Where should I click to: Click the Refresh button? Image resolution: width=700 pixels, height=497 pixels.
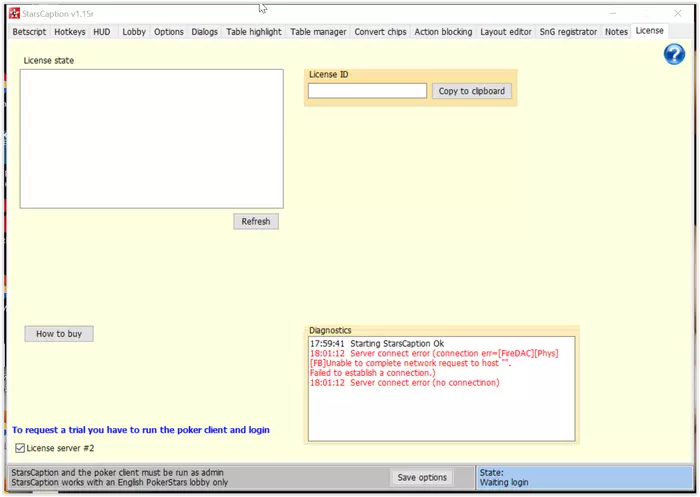(256, 221)
